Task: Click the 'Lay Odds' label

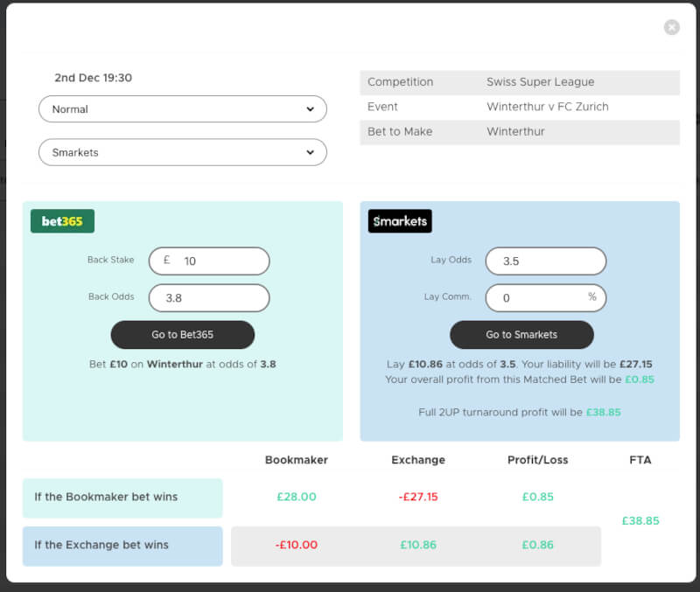Action: [451, 260]
